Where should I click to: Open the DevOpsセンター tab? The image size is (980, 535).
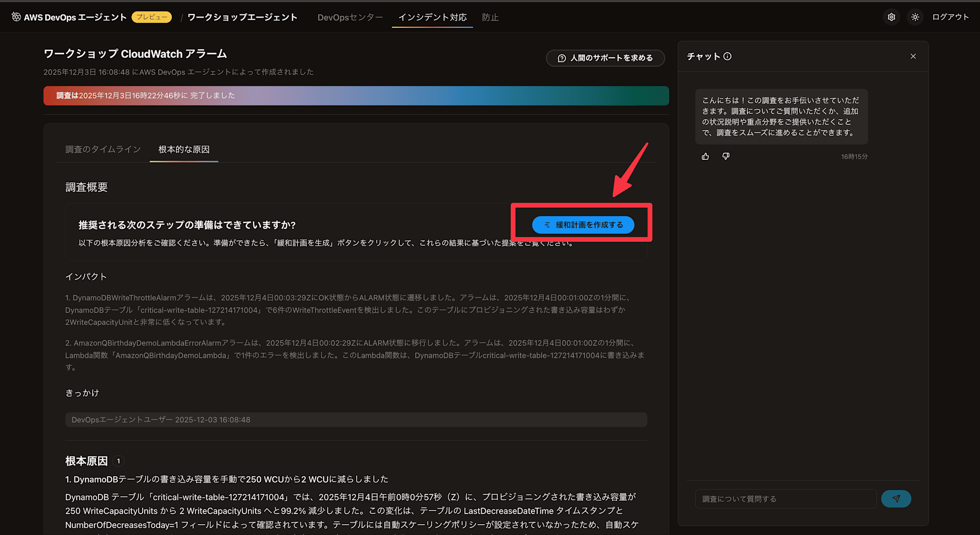coord(350,17)
